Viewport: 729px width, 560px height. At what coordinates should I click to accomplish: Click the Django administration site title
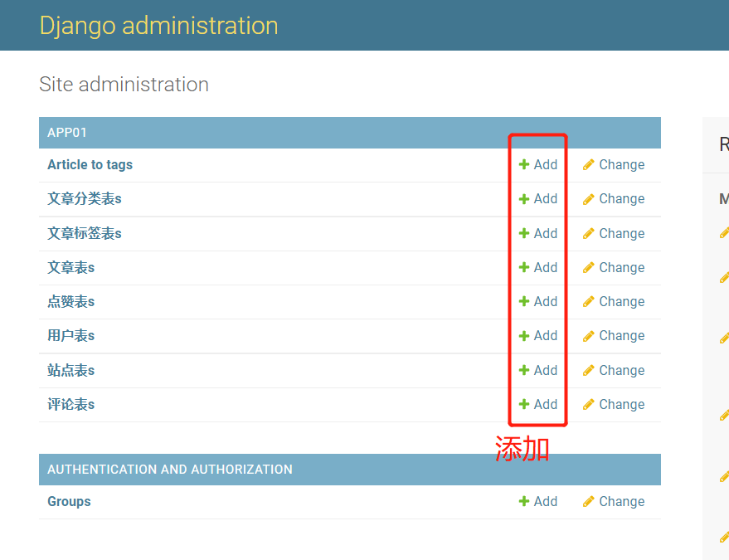(x=158, y=26)
